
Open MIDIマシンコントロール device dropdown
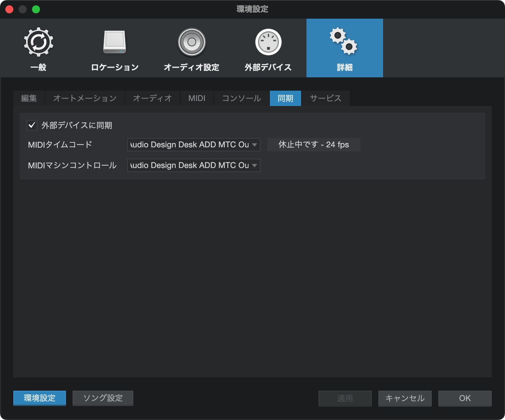(x=194, y=165)
